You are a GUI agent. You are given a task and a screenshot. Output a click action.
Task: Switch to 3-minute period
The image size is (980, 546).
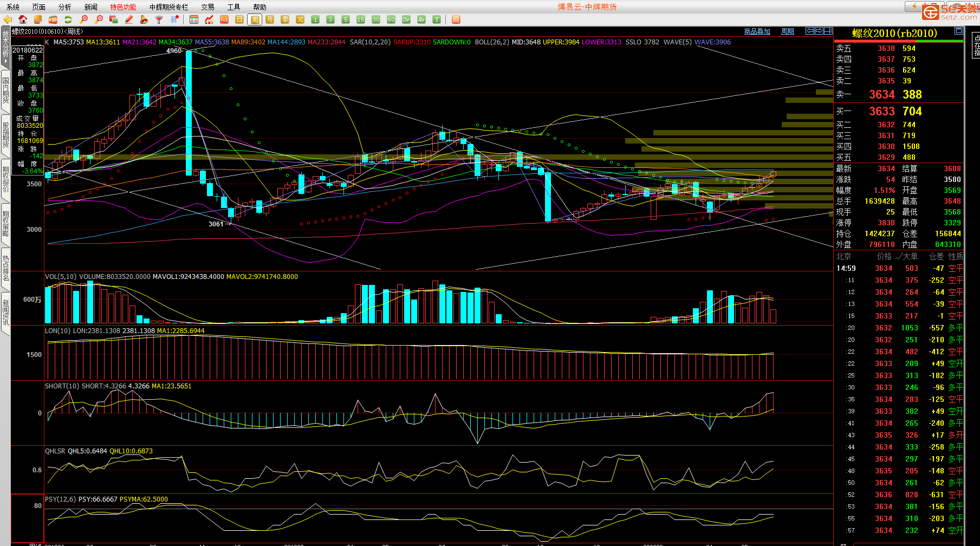click(330, 19)
